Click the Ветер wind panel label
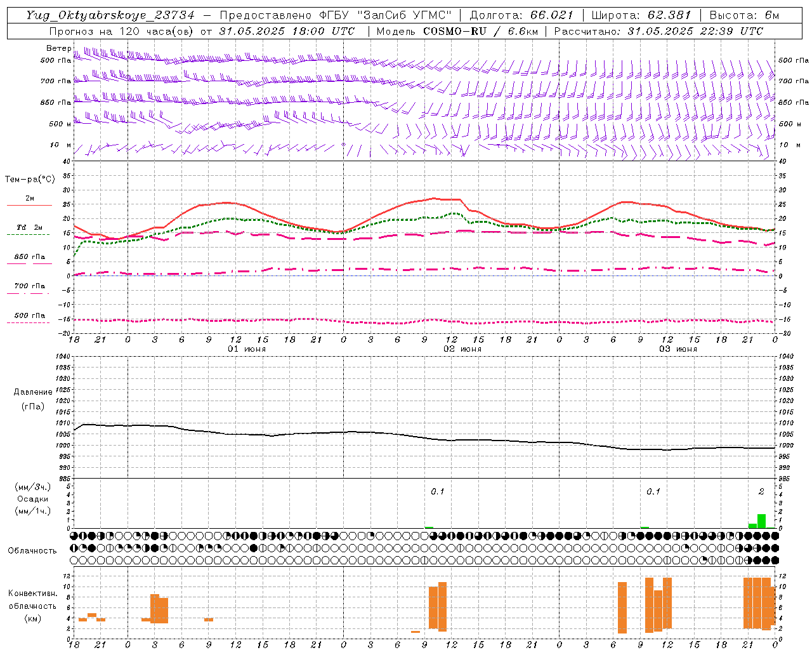This screenshot has width=812, height=650. pos(59,48)
